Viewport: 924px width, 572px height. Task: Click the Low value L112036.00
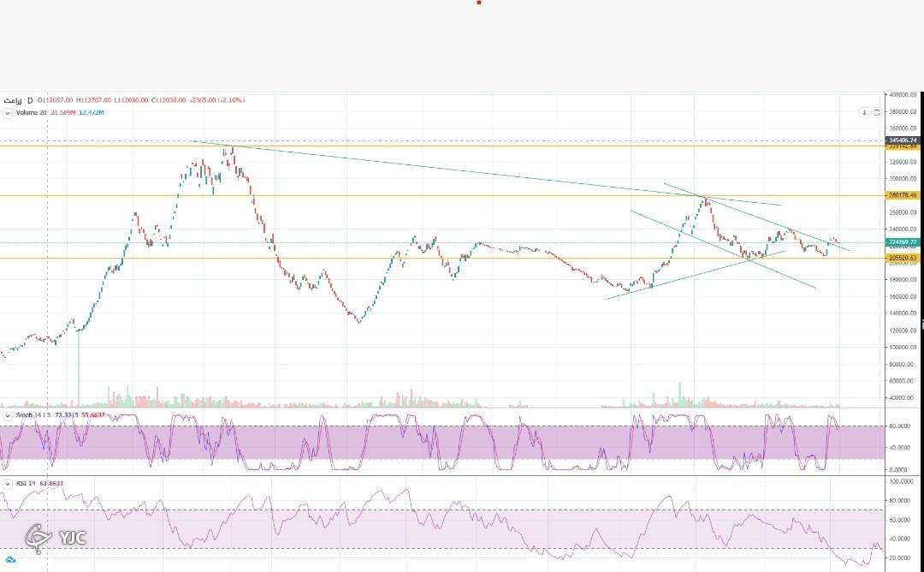(131, 100)
